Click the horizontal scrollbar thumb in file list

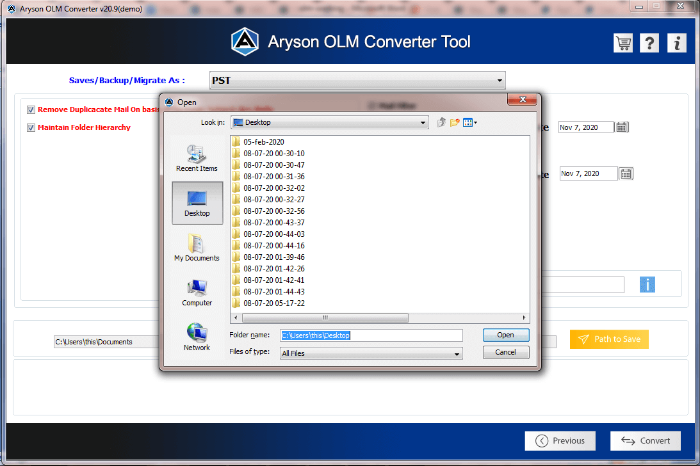point(325,318)
